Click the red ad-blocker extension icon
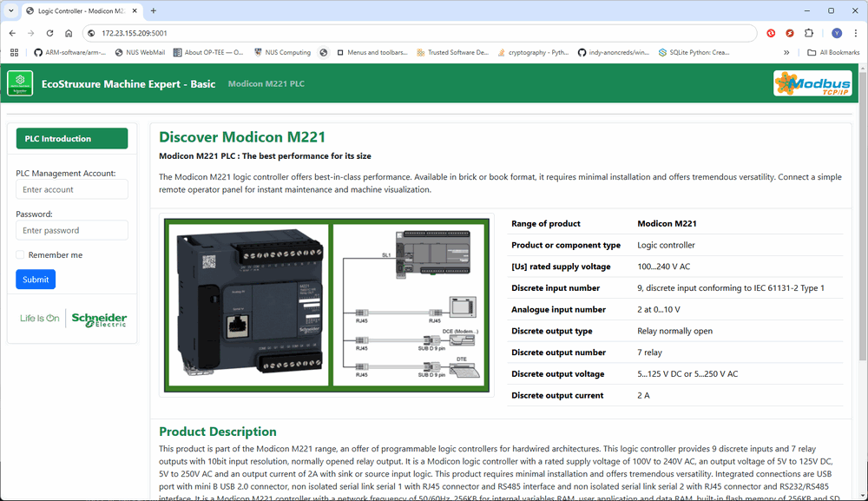Screen dimensions: 868x501 click(x=771, y=33)
